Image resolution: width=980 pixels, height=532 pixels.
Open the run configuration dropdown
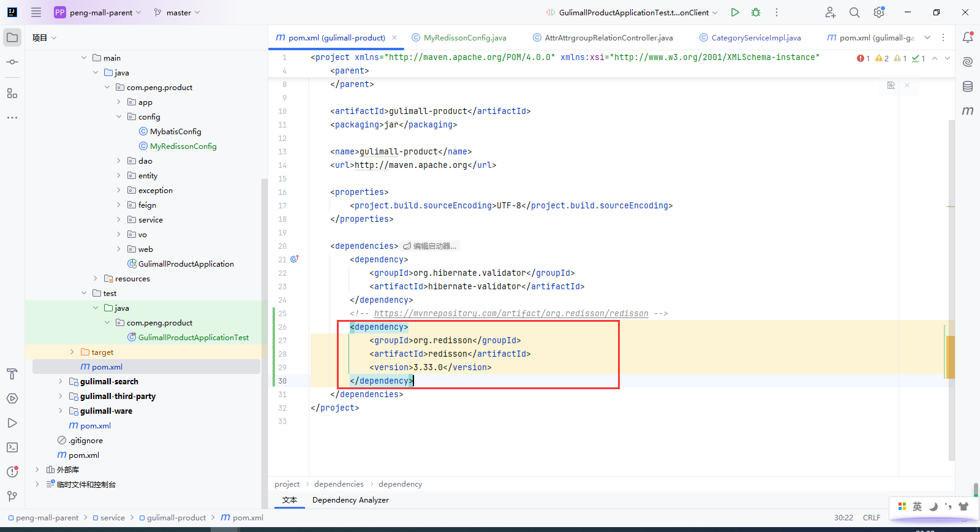pyautogui.click(x=632, y=12)
